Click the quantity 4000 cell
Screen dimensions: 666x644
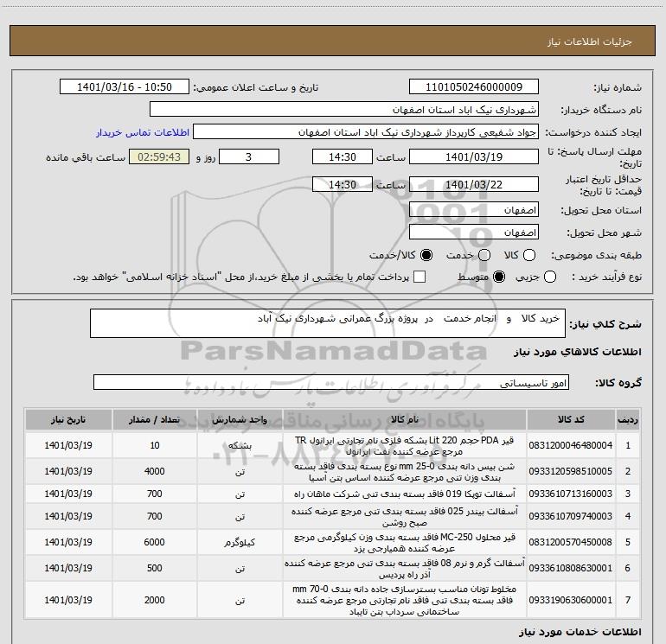click(x=155, y=471)
